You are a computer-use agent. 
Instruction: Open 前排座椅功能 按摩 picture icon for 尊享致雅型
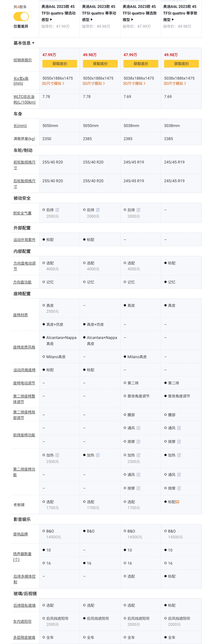[179, 442]
